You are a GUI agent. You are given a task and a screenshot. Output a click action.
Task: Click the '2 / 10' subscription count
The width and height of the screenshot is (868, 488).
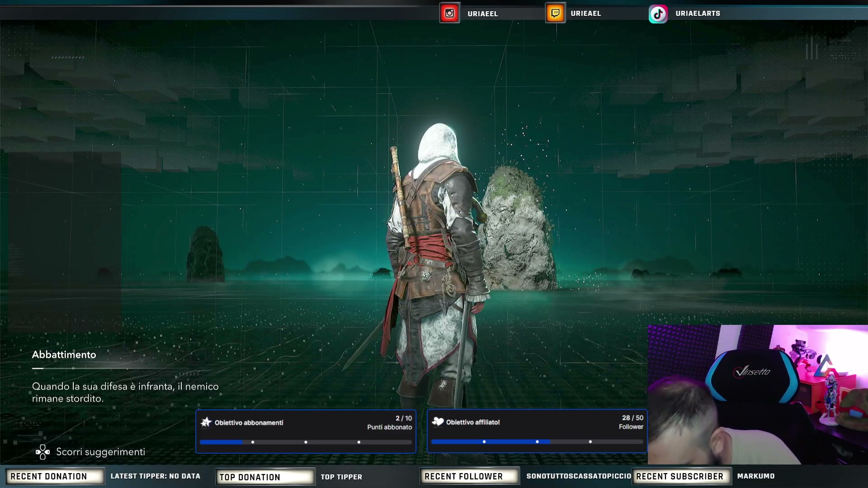[404, 418]
